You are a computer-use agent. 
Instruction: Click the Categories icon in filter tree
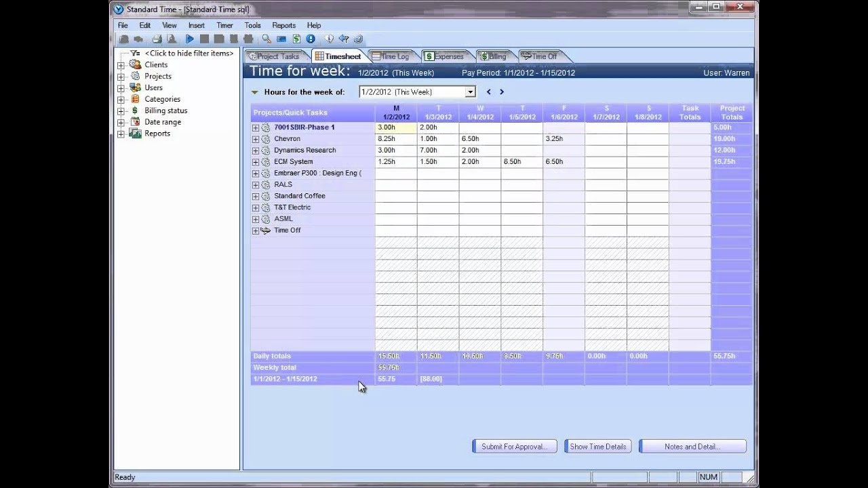tap(136, 99)
